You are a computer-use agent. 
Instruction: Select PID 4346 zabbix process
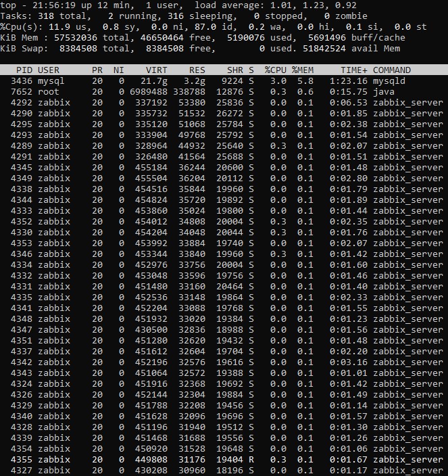pos(21,254)
